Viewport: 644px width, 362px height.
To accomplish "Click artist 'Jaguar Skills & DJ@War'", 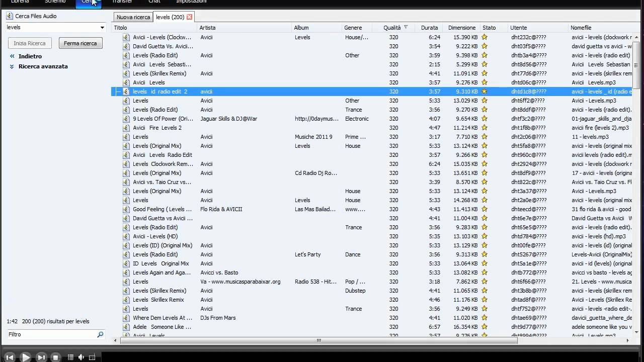I will point(228,119).
